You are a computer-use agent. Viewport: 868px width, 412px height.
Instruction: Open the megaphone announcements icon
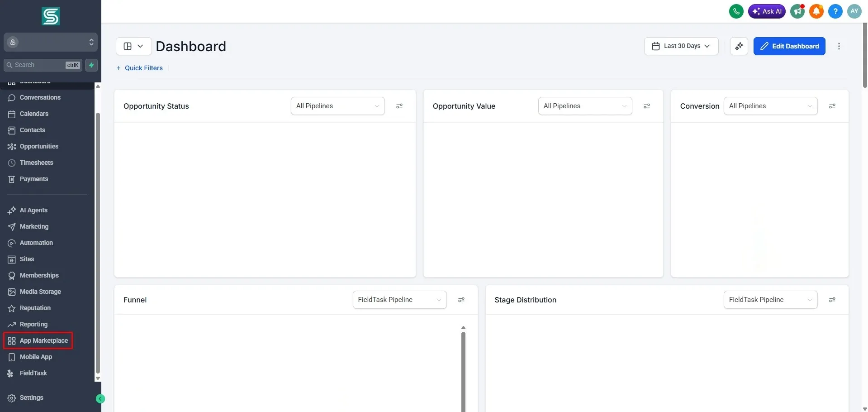click(797, 11)
